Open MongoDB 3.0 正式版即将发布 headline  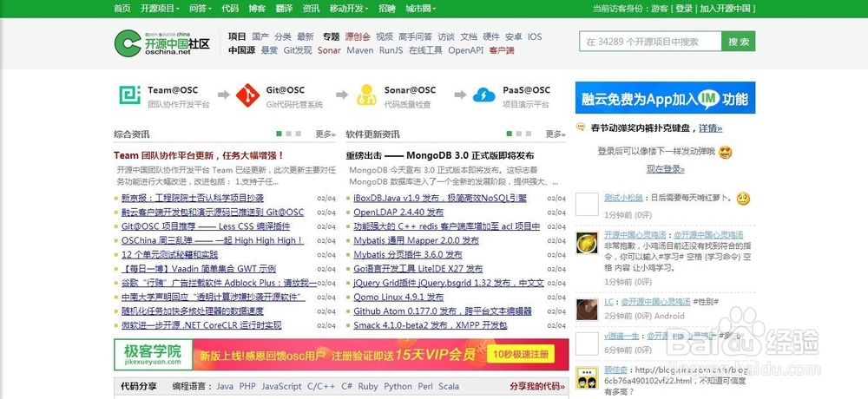[440, 155]
